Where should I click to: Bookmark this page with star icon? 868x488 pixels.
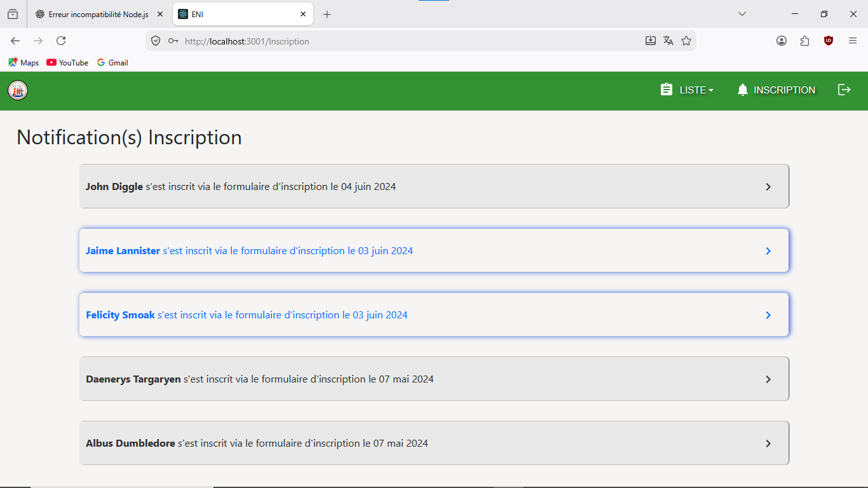click(x=686, y=41)
